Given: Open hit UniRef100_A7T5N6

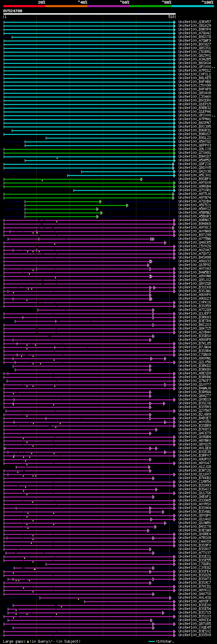Looking at the screenshot, I should pyautogui.click(x=195, y=239).
